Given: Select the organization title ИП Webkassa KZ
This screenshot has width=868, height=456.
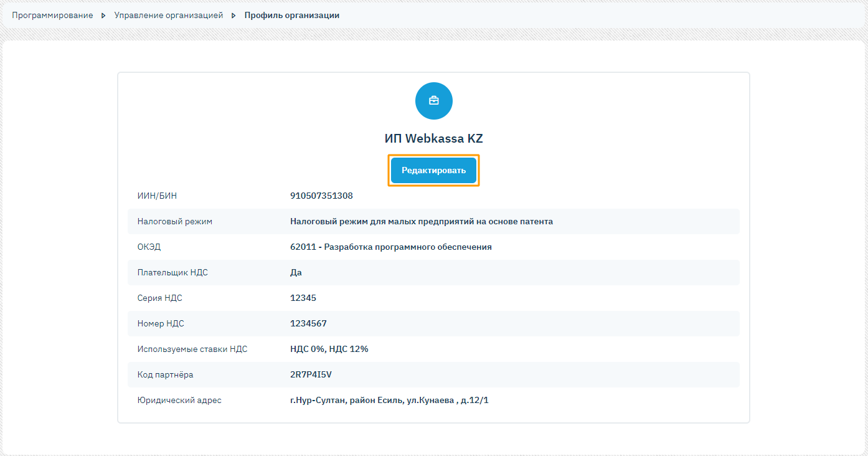Looking at the screenshot, I should pos(434,138).
